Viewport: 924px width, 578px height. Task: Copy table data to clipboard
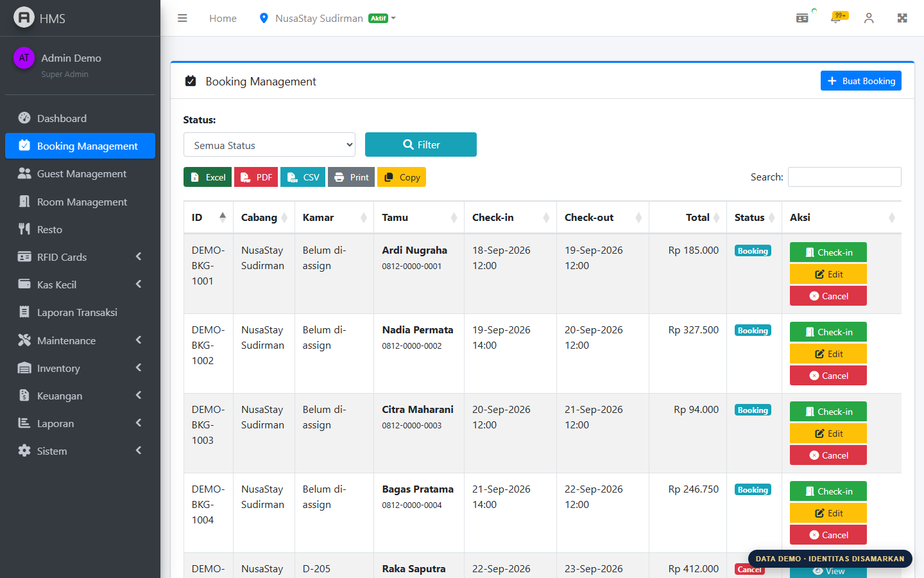point(402,177)
